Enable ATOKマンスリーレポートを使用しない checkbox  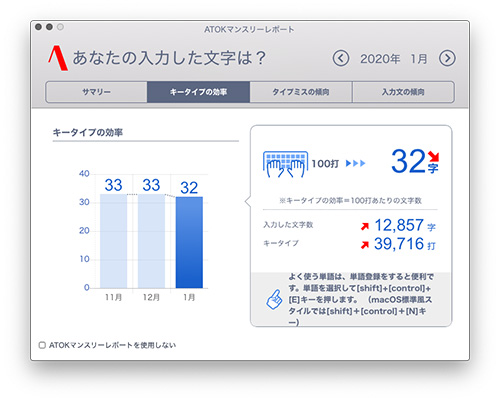click(x=42, y=345)
